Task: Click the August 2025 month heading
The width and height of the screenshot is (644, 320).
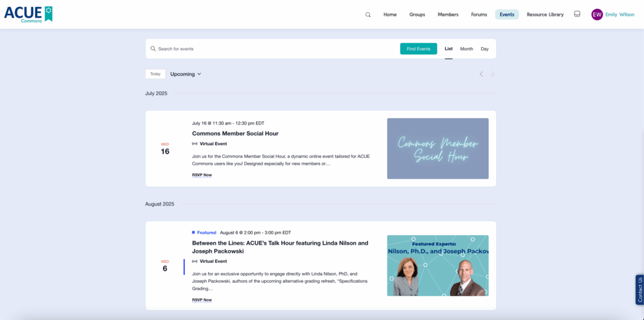Action: pos(159,204)
